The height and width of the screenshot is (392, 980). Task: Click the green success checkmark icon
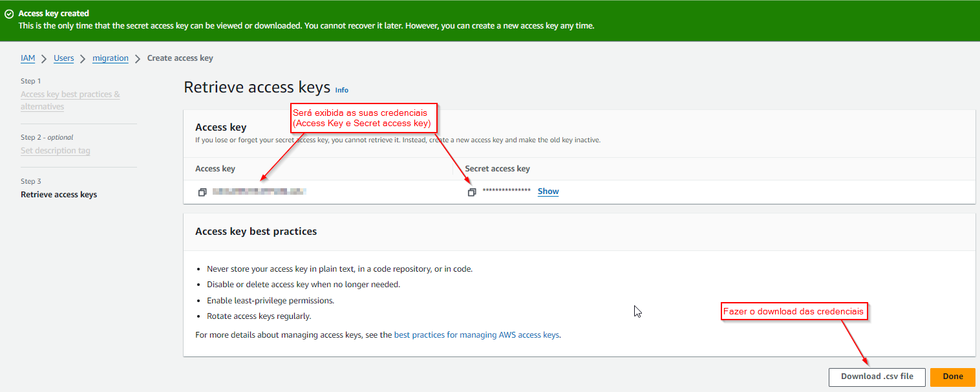click(x=9, y=14)
